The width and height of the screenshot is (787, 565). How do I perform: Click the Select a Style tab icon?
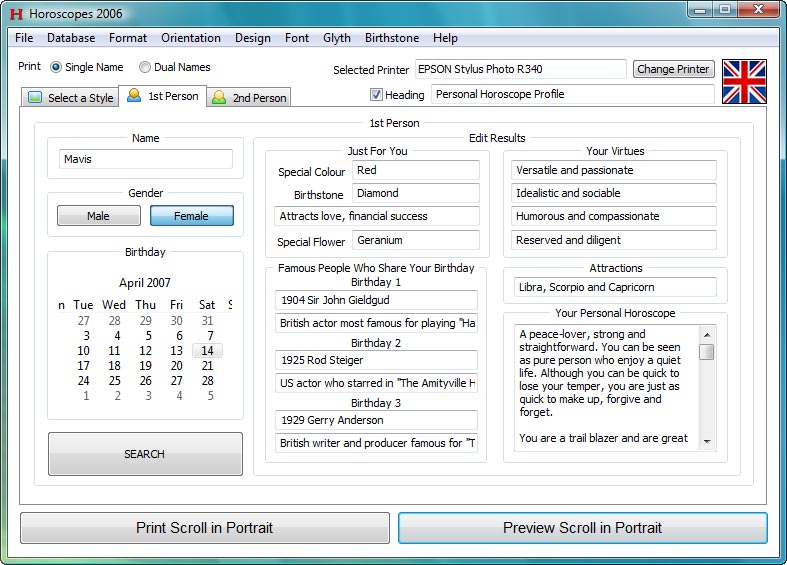click(35, 97)
